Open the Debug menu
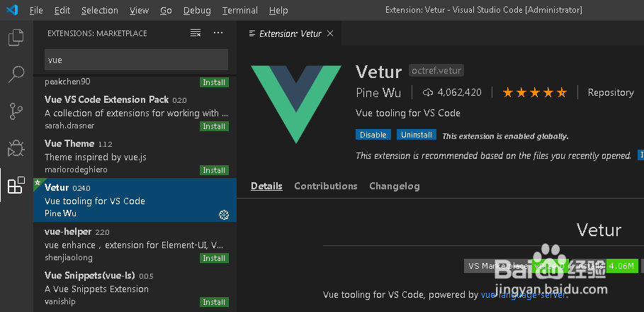Screen dimensions: 644x312 click(197, 10)
